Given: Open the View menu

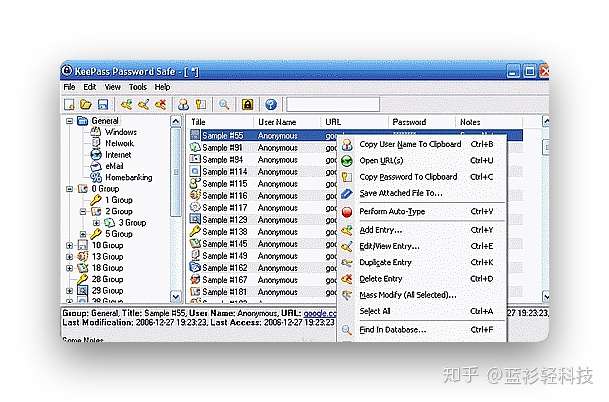Looking at the screenshot, I should click(x=113, y=87).
